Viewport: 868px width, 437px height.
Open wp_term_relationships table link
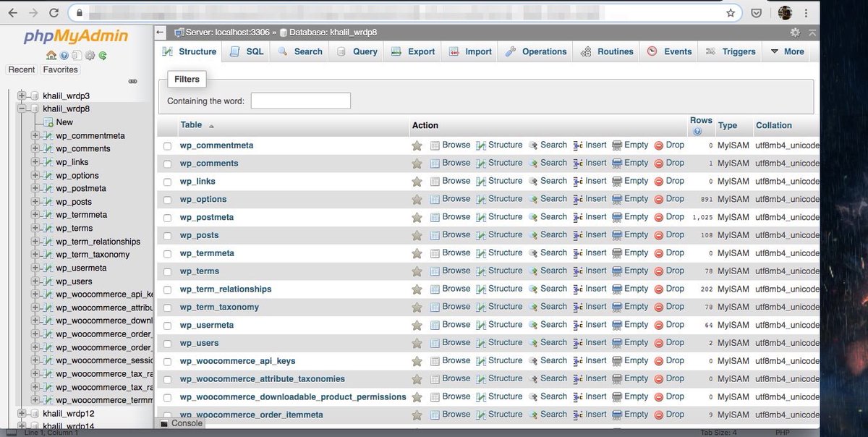(226, 289)
